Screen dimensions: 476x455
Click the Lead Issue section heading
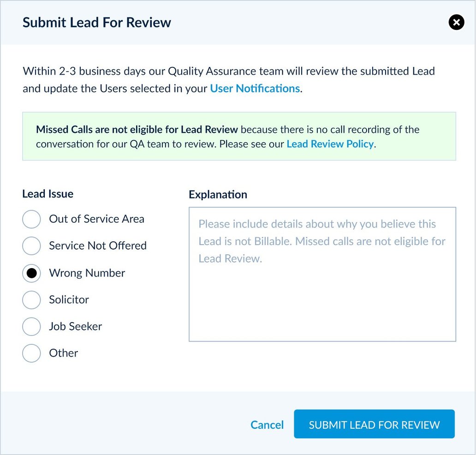coord(48,194)
